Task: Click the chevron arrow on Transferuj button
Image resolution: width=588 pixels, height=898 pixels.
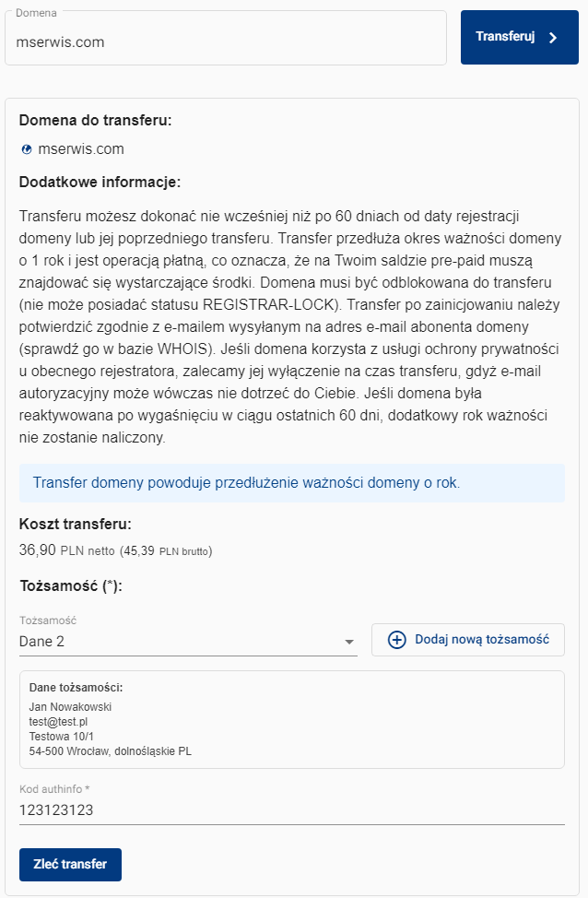Action: coord(553,37)
